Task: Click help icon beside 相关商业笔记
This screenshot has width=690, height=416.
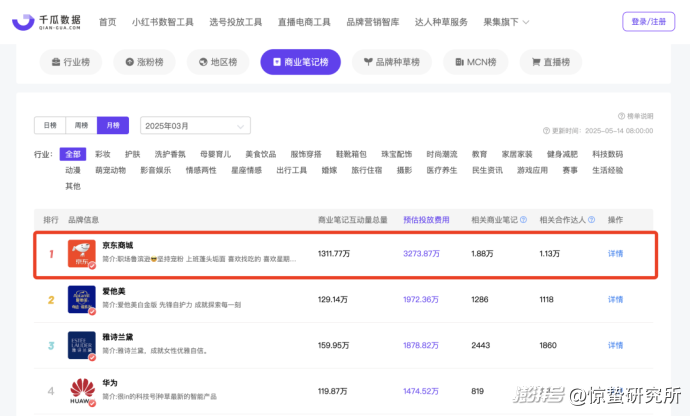Action: click(x=523, y=220)
